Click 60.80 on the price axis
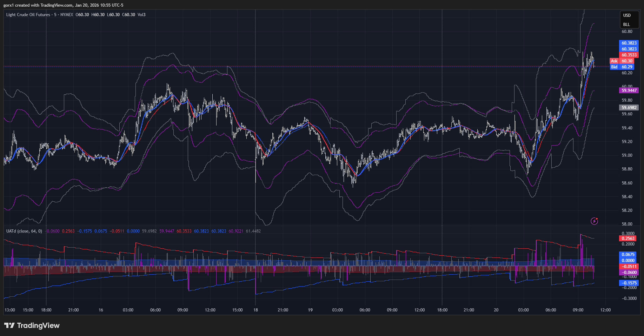644x336 pixels. tap(627, 32)
